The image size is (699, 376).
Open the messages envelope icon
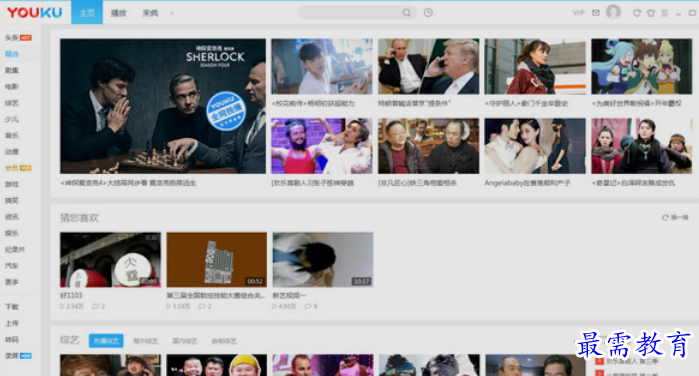pos(596,13)
